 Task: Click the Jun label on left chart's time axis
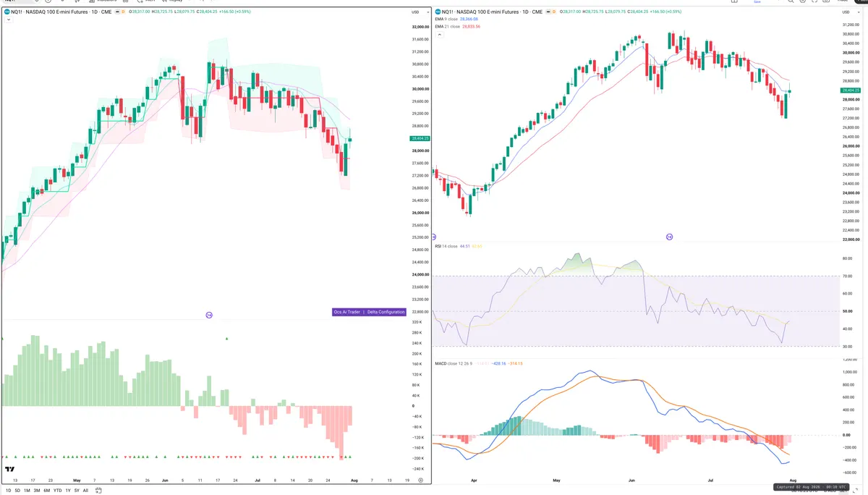(165, 480)
